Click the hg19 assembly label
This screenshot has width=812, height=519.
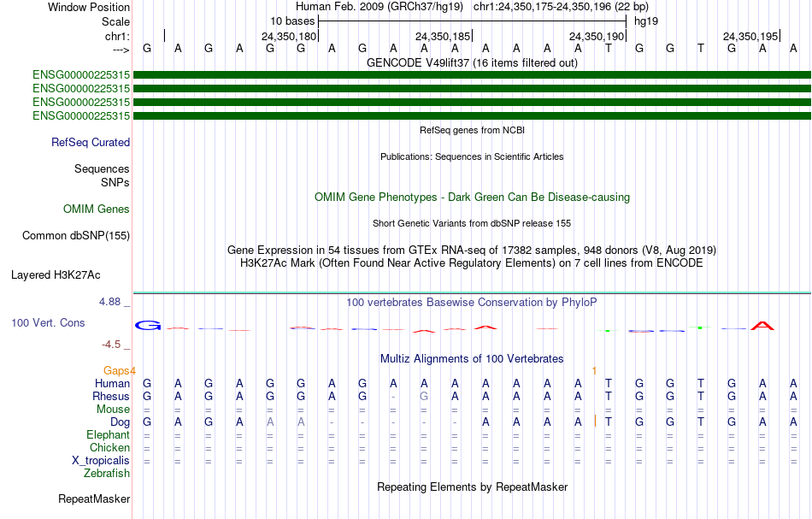tap(646, 21)
